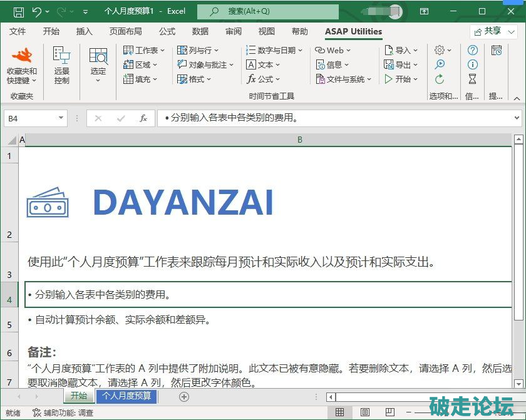
Task: Click the search box 搜索(Alt+Q)
Action: coord(267,11)
